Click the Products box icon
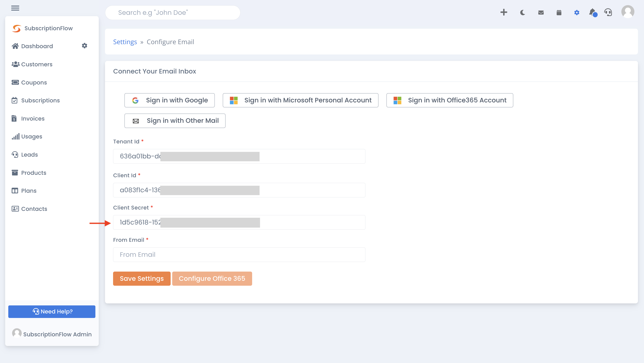This screenshot has height=363, width=644. click(x=15, y=173)
